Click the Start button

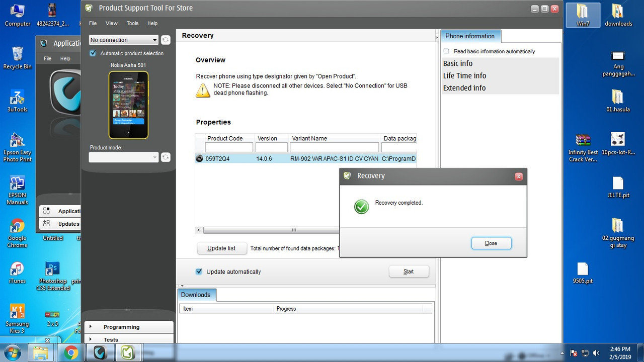pos(409,271)
